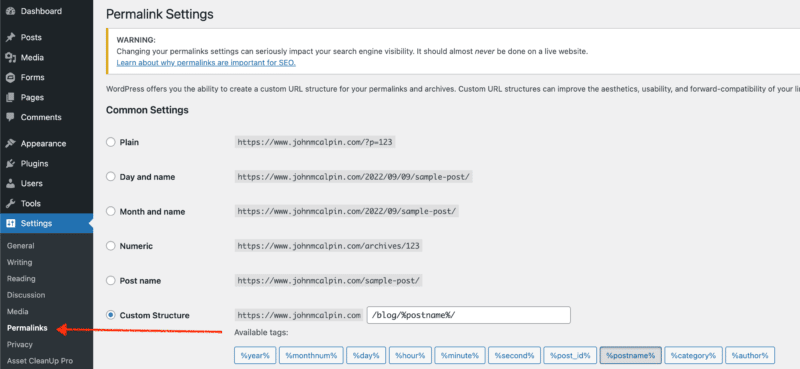Click the Posts pushpin icon
The width and height of the screenshot is (800, 369).
(x=10, y=37)
